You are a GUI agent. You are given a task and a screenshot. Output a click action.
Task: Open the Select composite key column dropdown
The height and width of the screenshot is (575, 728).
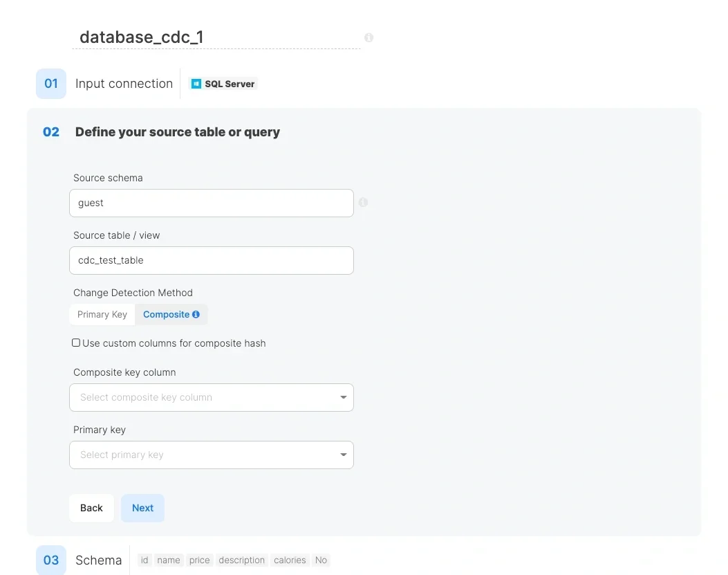click(x=212, y=397)
